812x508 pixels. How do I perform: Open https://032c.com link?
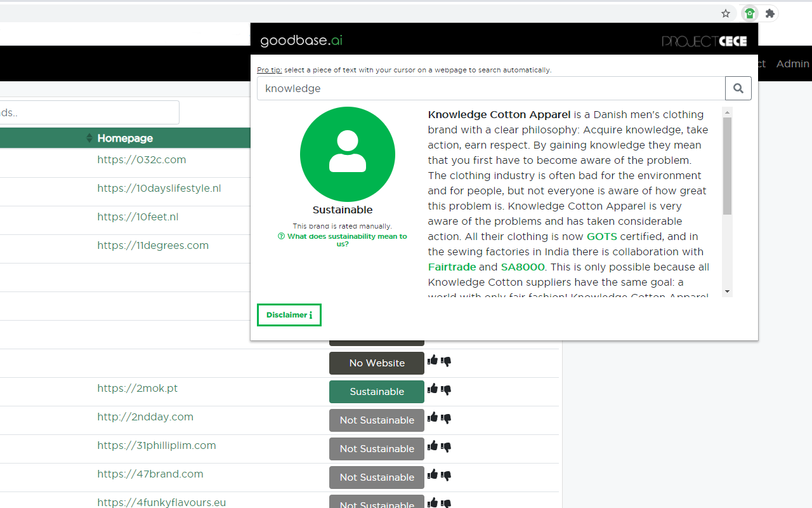point(141,159)
